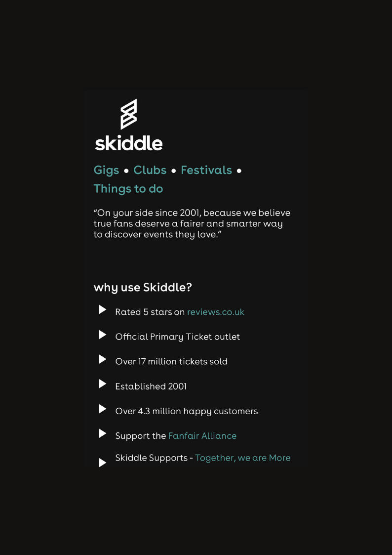The width and height of the screenshot is (392, 555).
Task: Click the arrow beside Rated 5 stars
Action: (102, 310)
